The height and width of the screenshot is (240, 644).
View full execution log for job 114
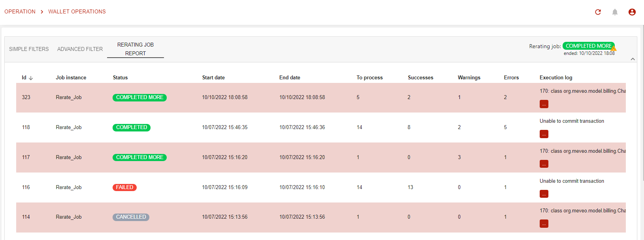pos(544,224)
